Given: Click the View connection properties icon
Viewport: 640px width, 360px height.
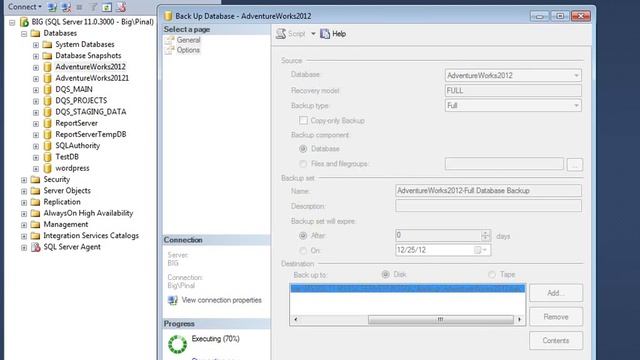Looking at the screenshot, I should 173,300.
